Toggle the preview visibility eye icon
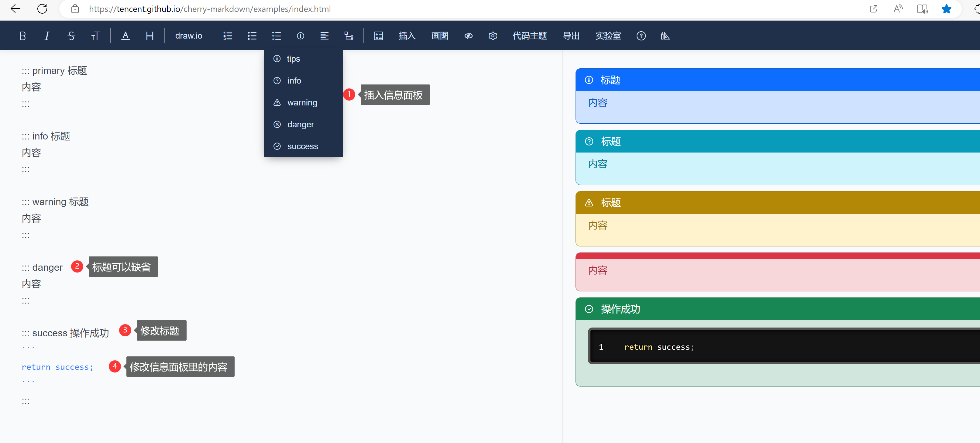The width and height of the screenshot is (980, 443). 468,35
